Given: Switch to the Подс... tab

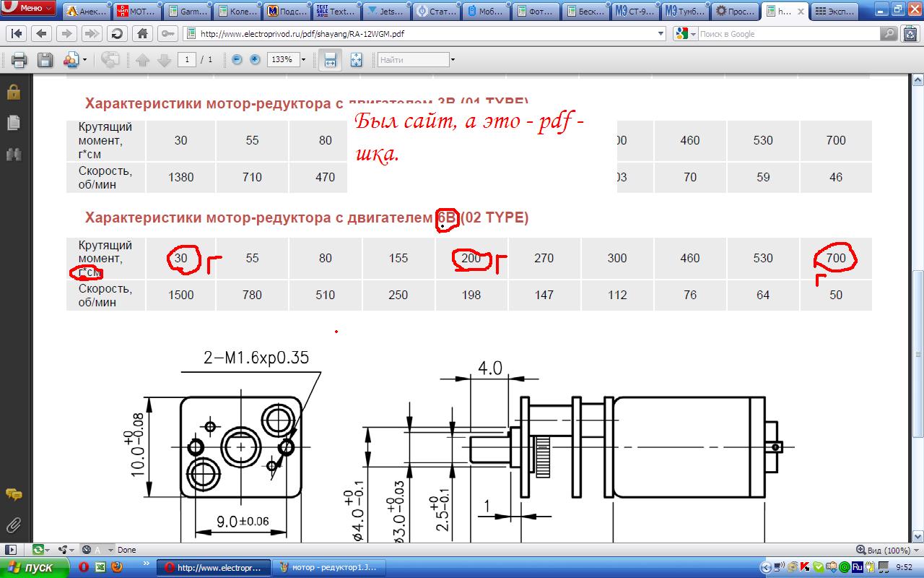Looking at the screenshot, I should click(x=286, y=11).
